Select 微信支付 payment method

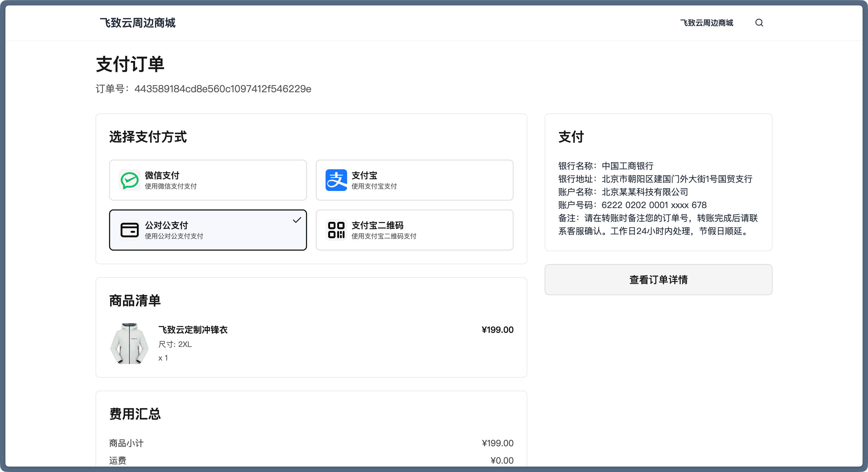(208, 180)
